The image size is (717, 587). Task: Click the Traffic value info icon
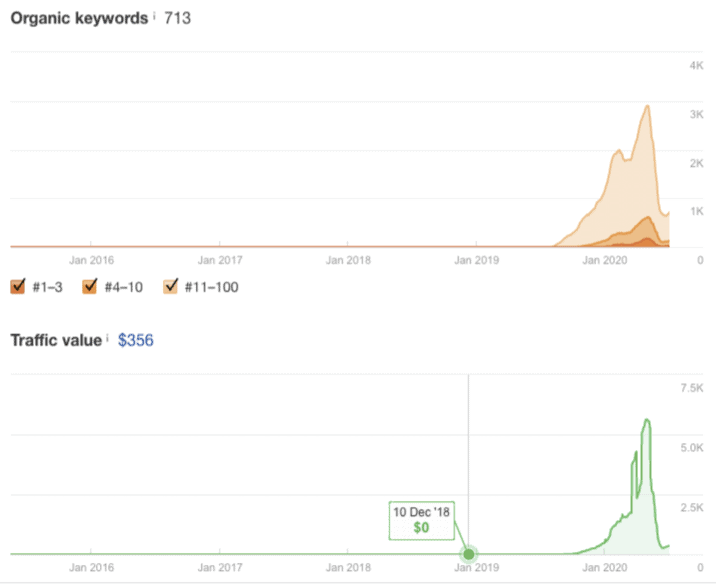pyautogui.click(x=107, y=338)
